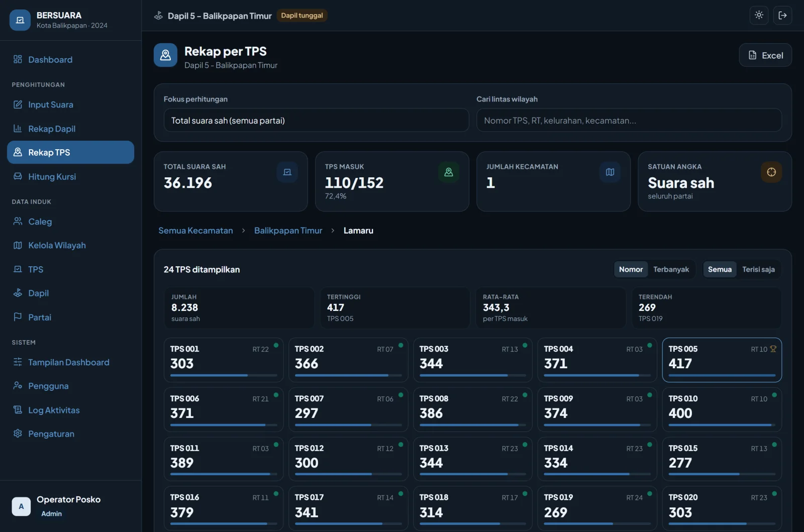Click the Tertinggi 417 summary box
This screenshot has height=532, width=804.
(394, 307)
